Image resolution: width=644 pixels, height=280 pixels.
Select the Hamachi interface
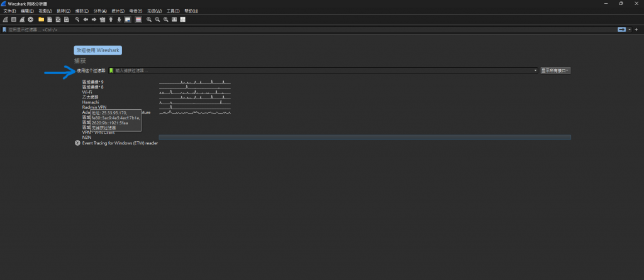coord(91,102)
